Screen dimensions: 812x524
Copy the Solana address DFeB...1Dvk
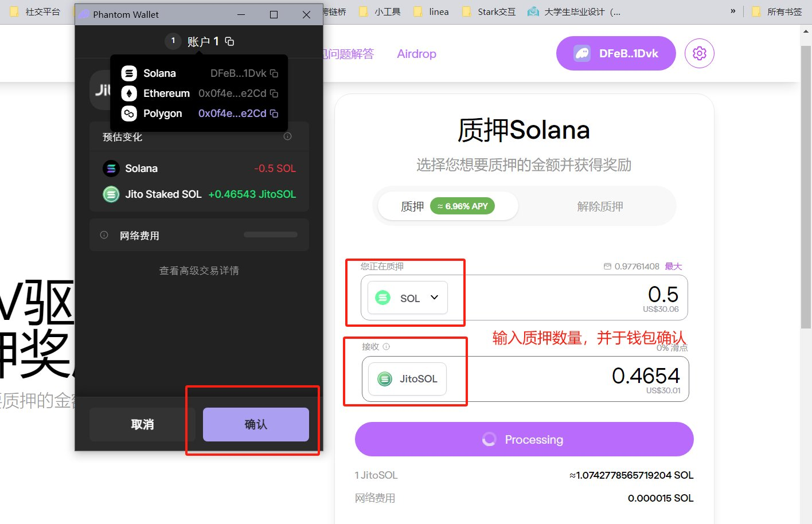(274, 73)
